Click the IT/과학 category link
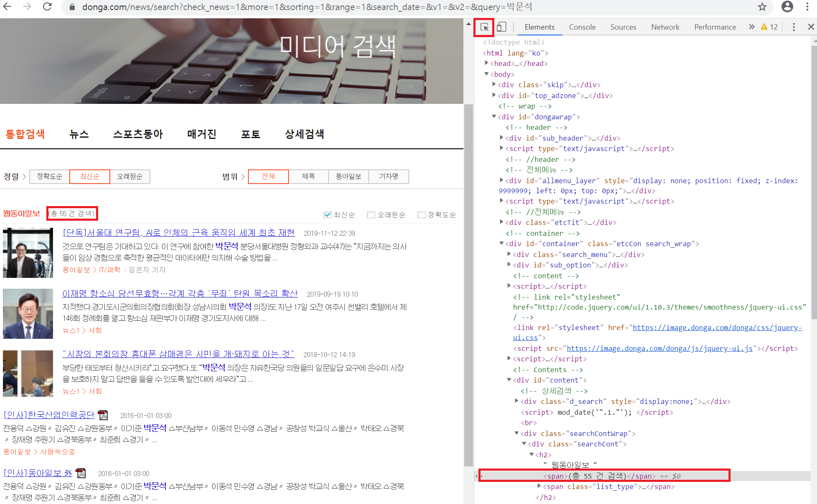Image resolution: width=817 pixels, height=504 pixels. [110, 270]
